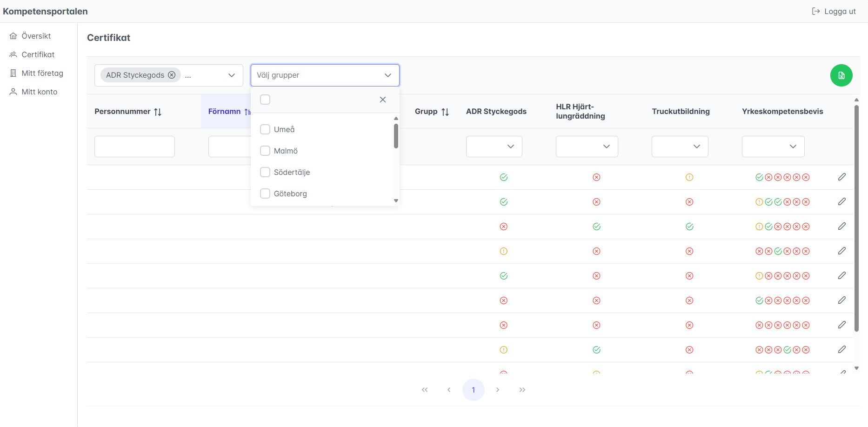Sort by Förnamn column arrow icon
The height and width of the screenshot is (427, 868).
tap(247, 112)
